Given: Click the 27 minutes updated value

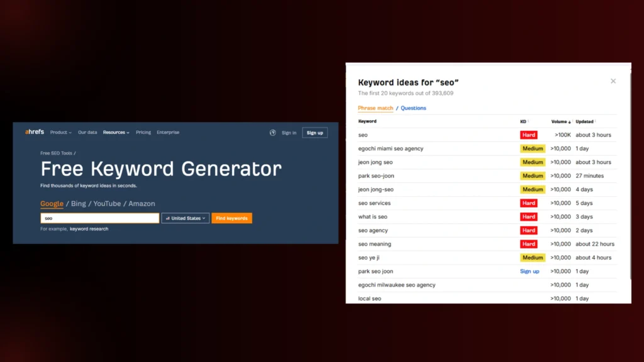Looking at the screenshot, I should pos(589,176).
